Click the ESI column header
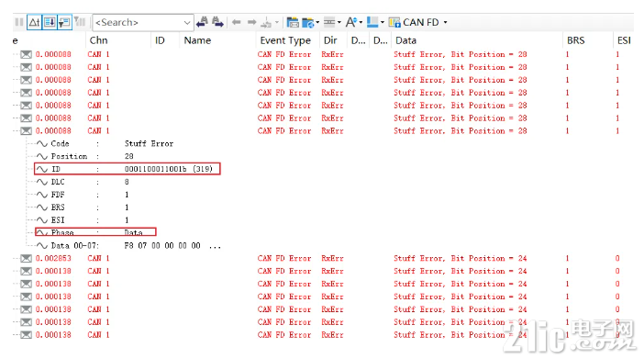644x359 pixels. (x=624, y=40)
